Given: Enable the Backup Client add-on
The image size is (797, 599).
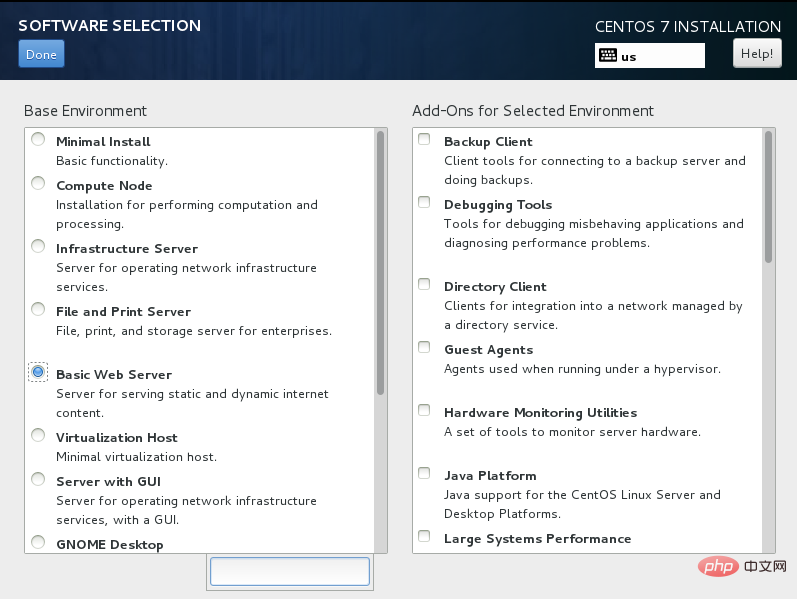Looking at the screenshot, I should [424, 140].
